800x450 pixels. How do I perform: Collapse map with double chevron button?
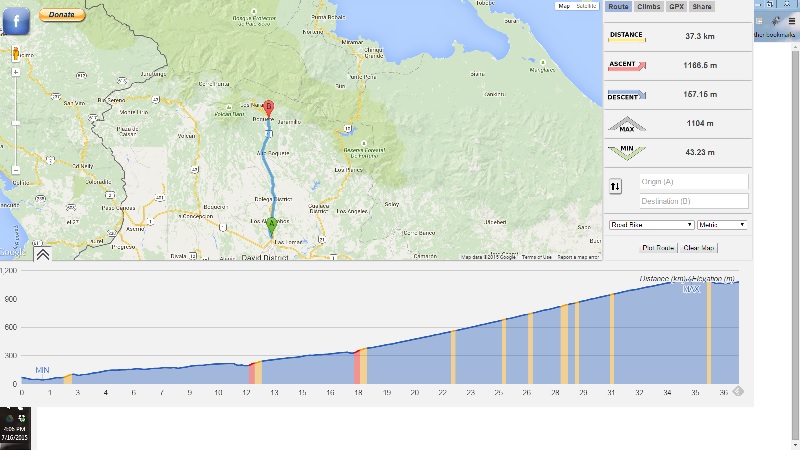[x=43, y=254]
